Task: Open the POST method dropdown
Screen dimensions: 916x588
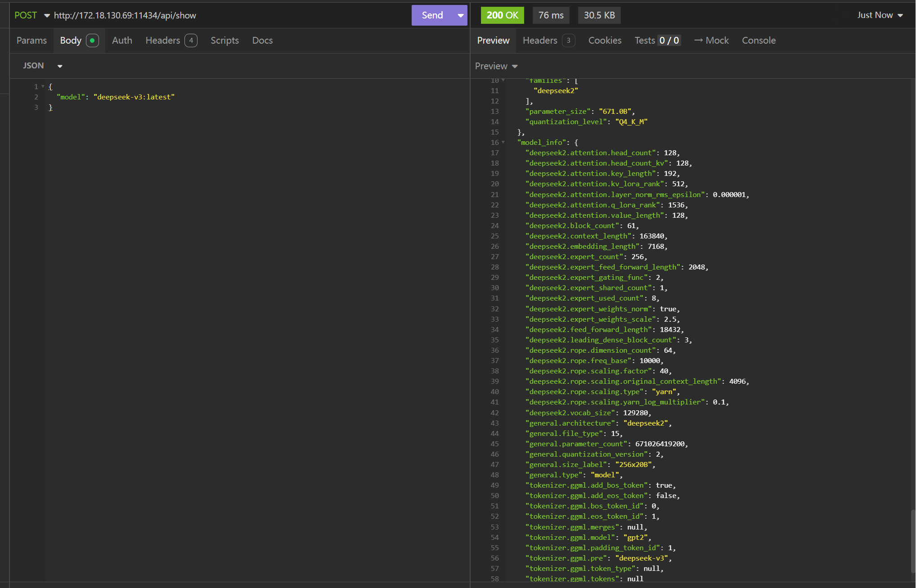Action: click(x=32, y=15)
